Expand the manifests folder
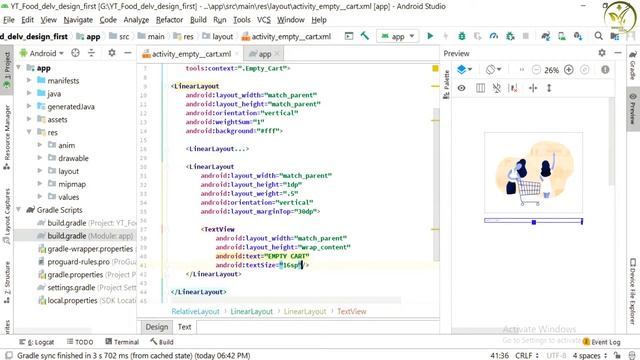Viewport: 640px width, 360px height. [x=29, y=80]
